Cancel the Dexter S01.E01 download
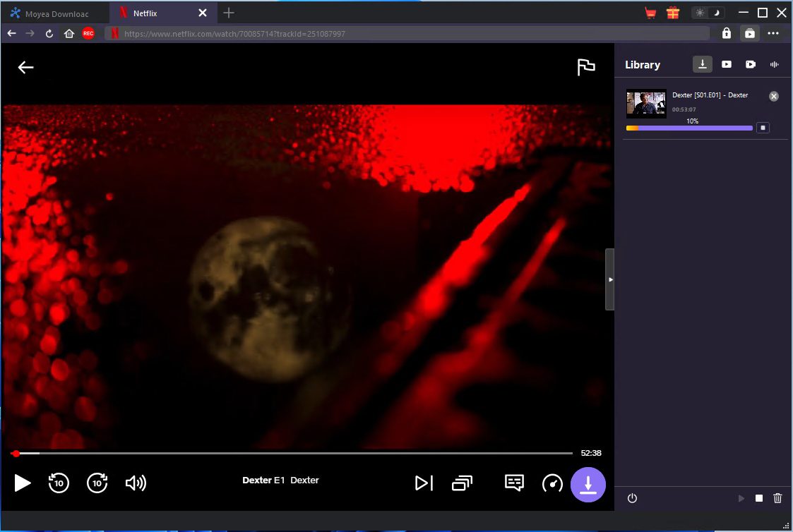 click(x=774, y=96)
